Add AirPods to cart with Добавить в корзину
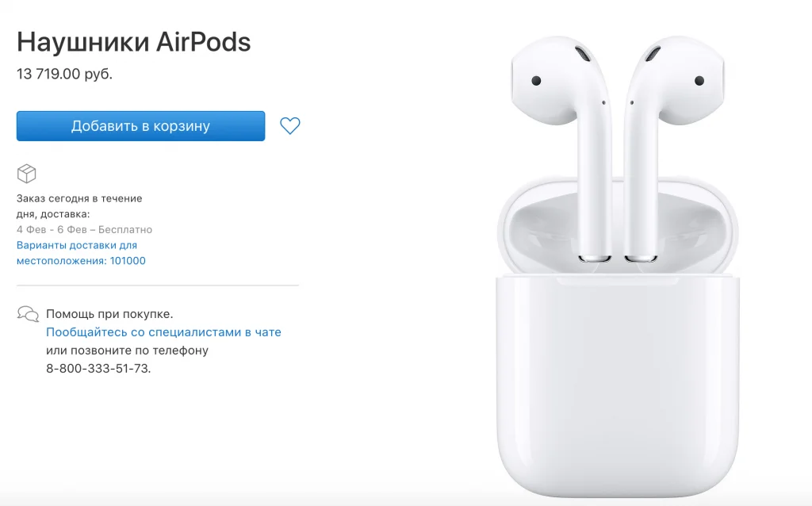Image resolution: width=812 pixels, height=506 pixels. point(141,126)
